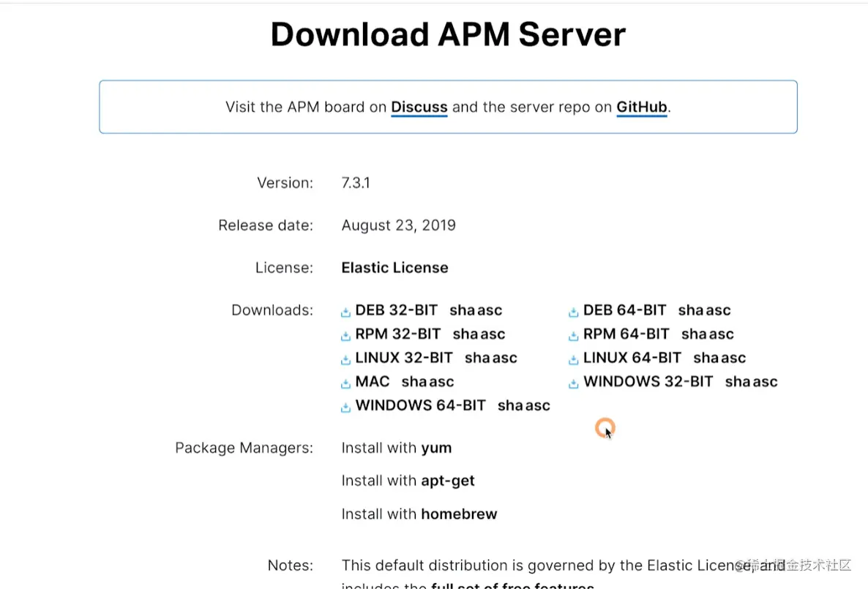
Task: Open sha checksum for DEB 64-BIT
Action: pyautogui.click(x=691, y=310)
